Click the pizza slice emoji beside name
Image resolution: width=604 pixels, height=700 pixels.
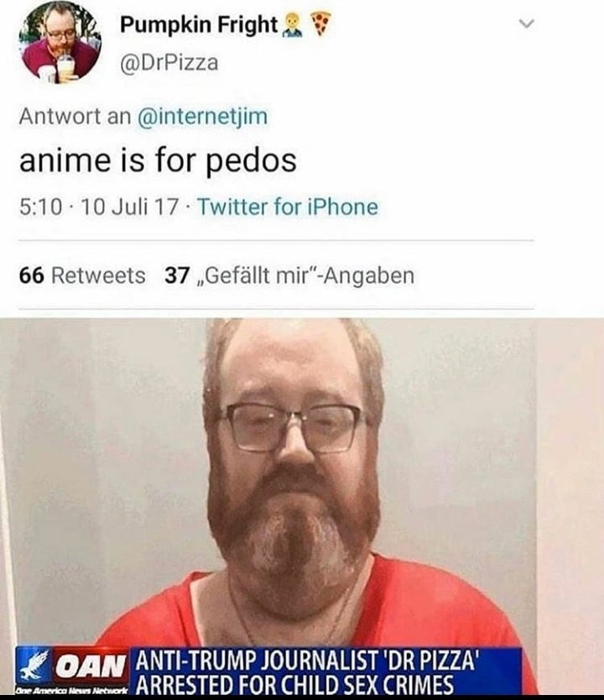pos(321,23)
